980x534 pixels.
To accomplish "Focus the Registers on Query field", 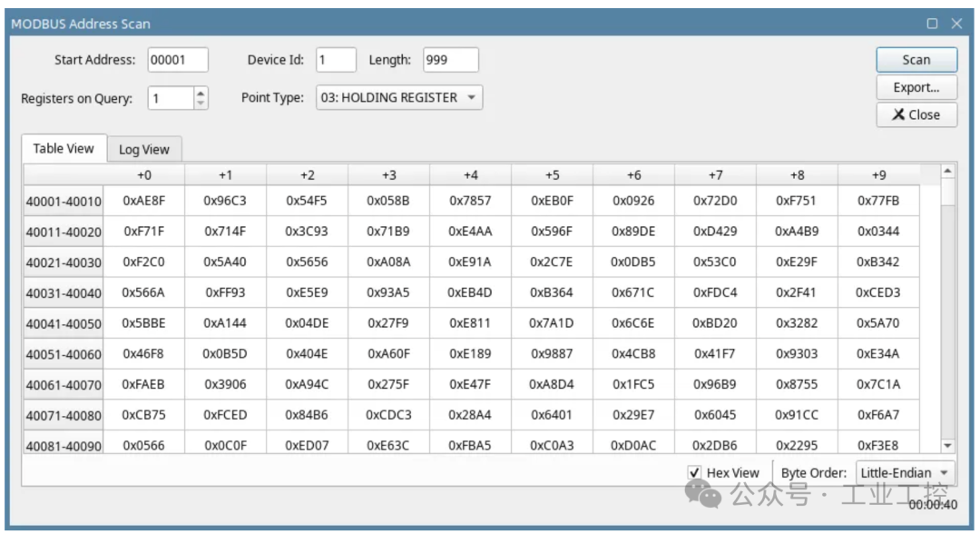I will click(x=171, y=98).
